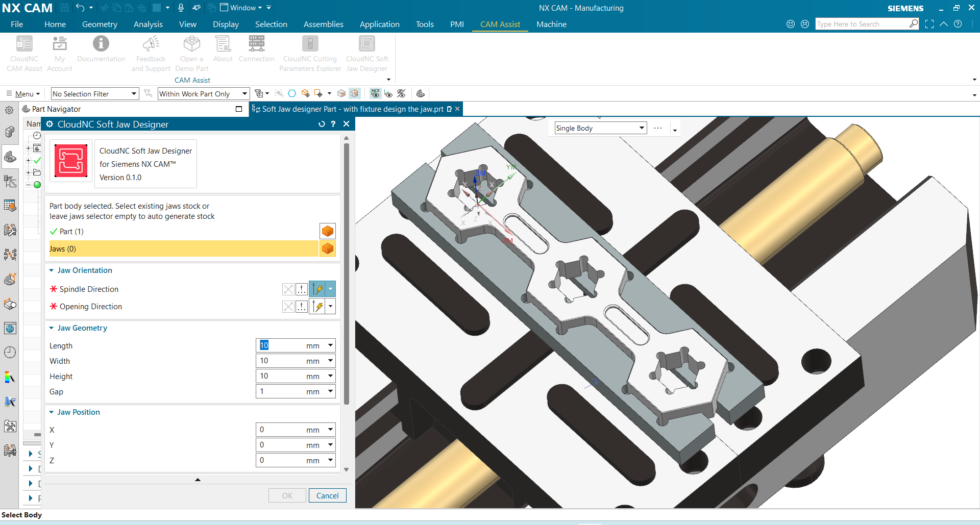Toggle the polygon selection icon in selection bar

click(x=292, y=93)
